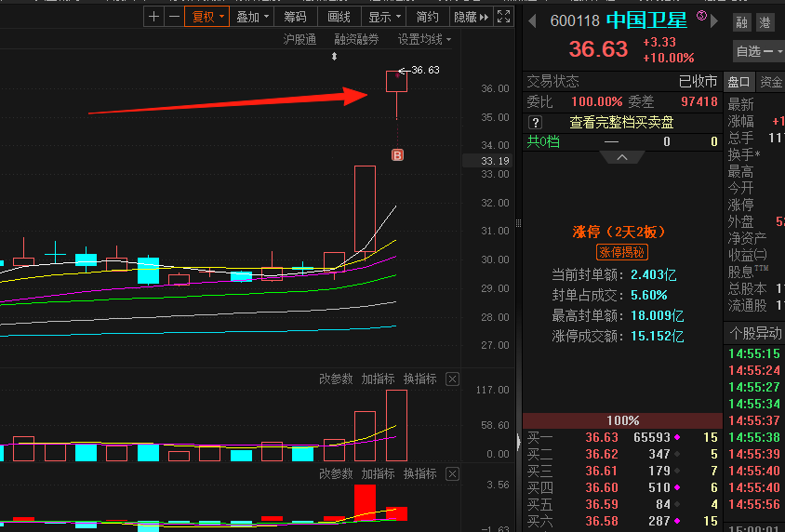The width and height of the screenshot is (785, 532).
Task: Click the 融资融券 label
Action: point(356,39)
